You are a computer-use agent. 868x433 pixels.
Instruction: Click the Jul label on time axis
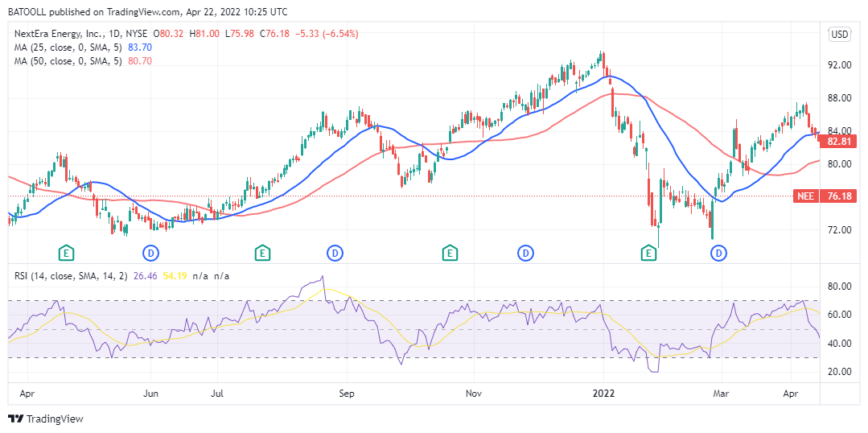218,394
